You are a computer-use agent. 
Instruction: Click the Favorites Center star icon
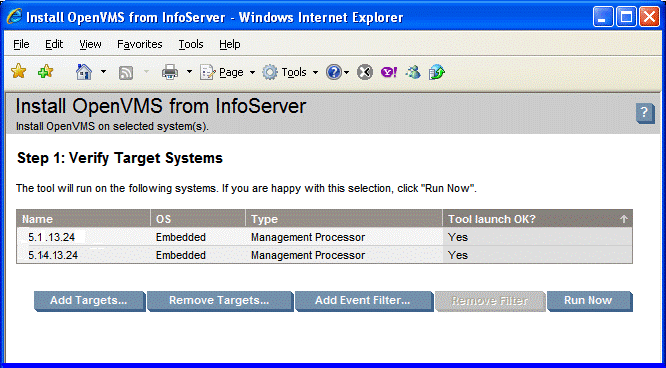pyautogui.click(x=19, y=71)
